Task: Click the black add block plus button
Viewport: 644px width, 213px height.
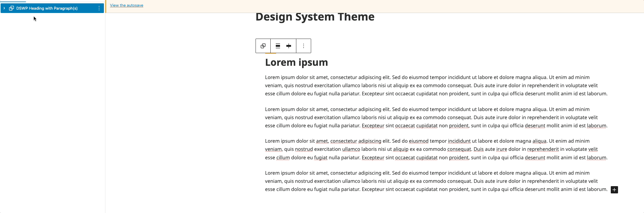Action: click(x=614, y=190)
